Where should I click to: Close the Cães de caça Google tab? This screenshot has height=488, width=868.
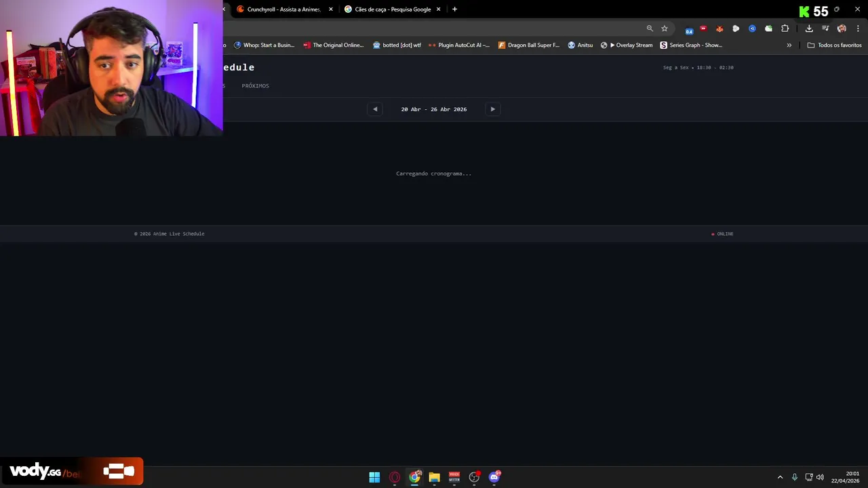438,9
